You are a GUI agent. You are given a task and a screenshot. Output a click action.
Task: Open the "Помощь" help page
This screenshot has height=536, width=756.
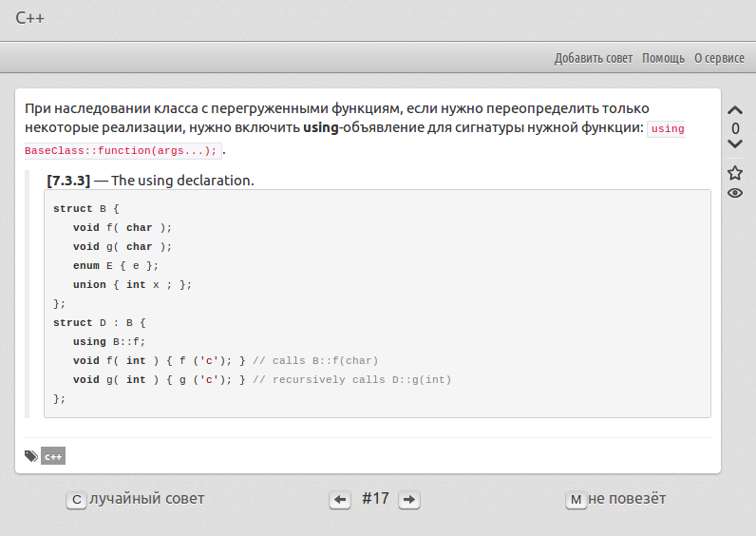[x=663, y=58]
